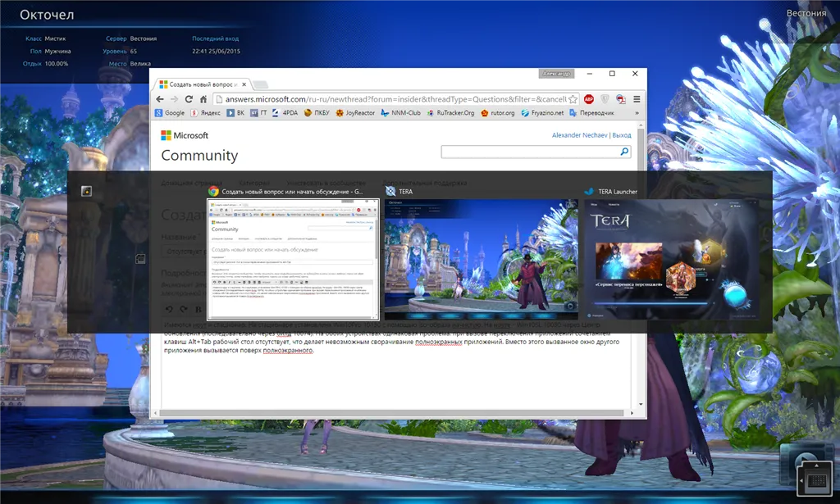
Task: Click the horizontal scrollbar of the Chrome page
Action: [x=391, y=413]
